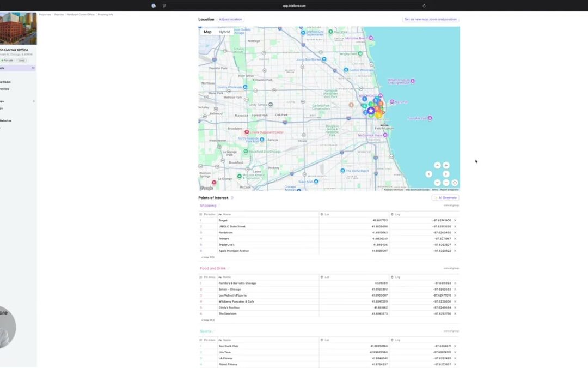Click the browser address bar app.intellcre.com
Image resolution: width=588 pixels, height=368 pixels.
[294, 5]
